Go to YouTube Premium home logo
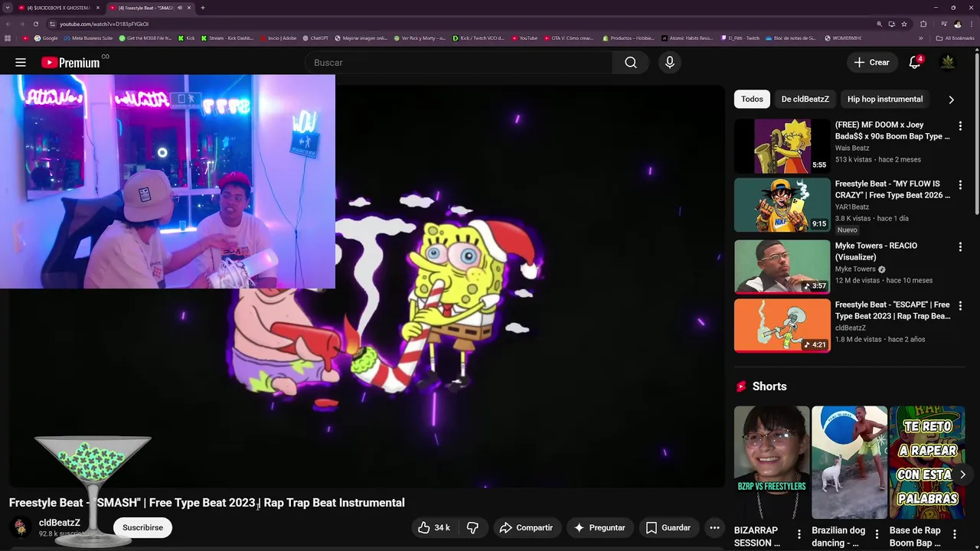The width and height of the screenshot is (980, 551). coord(71,63)
